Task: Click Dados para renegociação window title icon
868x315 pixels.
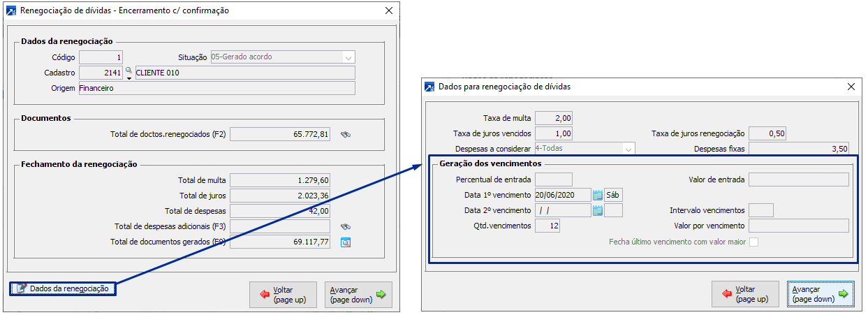Action: point(428,87)
